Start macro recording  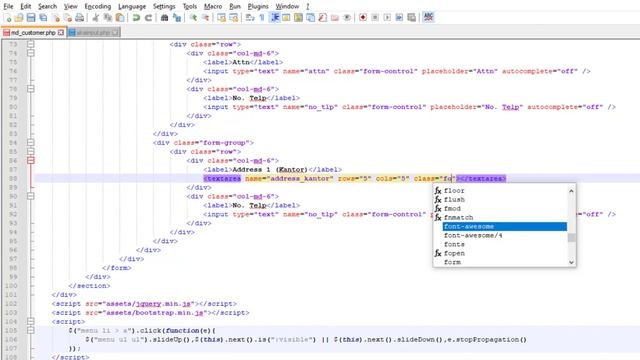pyautogui.click(x=363, y=18)
